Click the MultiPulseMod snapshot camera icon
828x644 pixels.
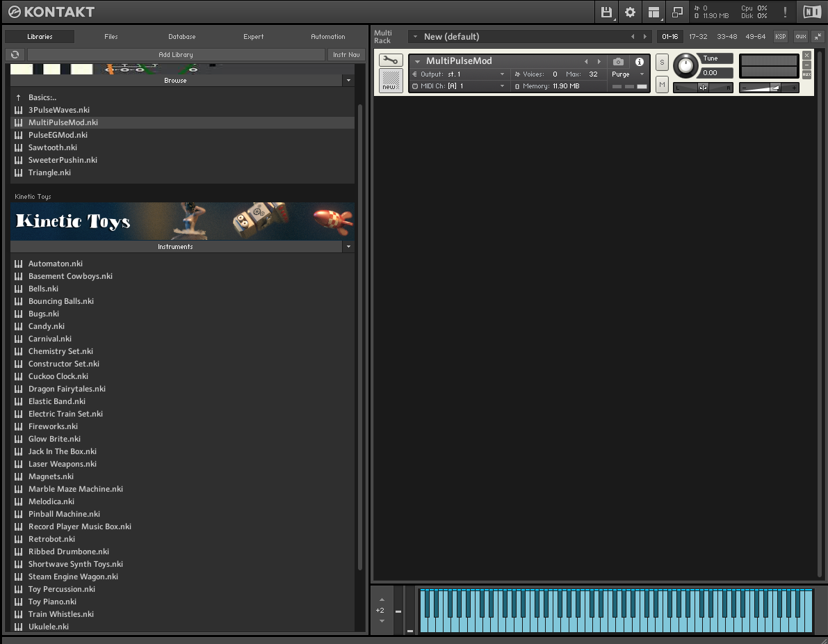(x=618, y=61)
